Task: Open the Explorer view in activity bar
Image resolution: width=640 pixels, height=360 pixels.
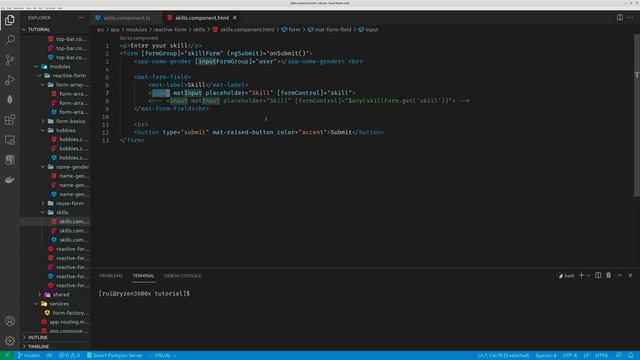Action: 10,20
